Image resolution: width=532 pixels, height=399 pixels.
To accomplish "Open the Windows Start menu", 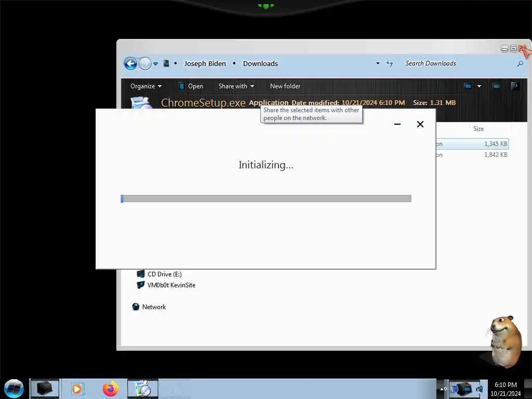I will tap(14, 389).
